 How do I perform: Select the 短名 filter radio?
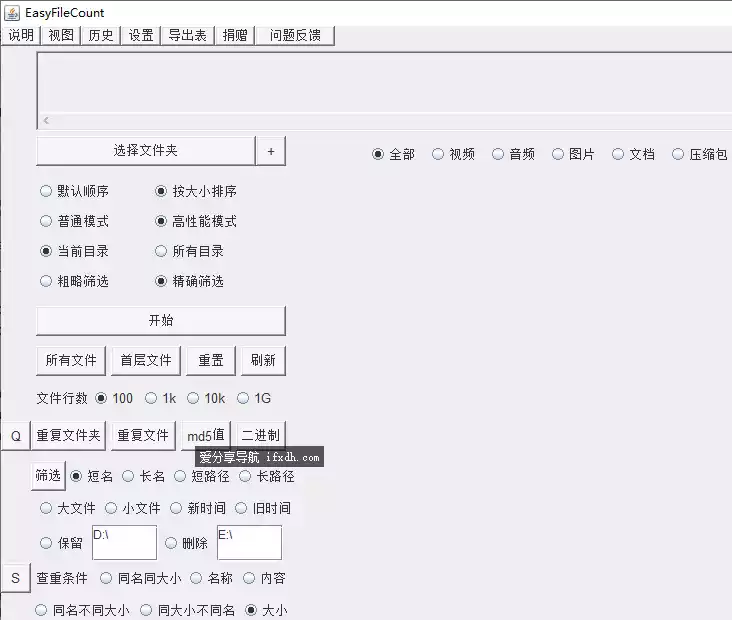point(92,476)
